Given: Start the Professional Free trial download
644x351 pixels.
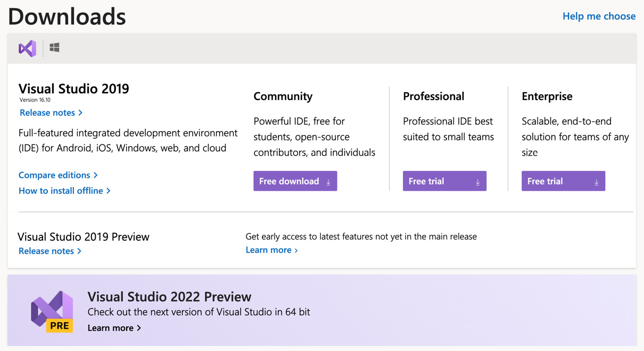Looking at the screenshot, I should (x=444, y=181).
